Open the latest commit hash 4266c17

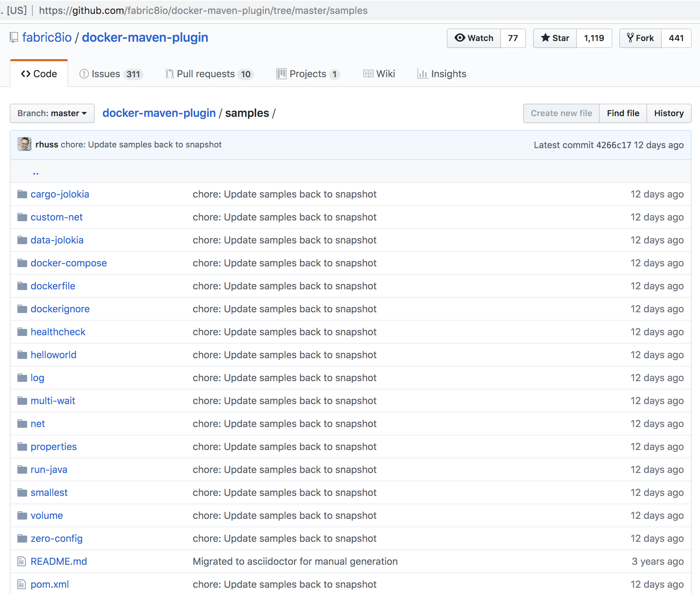pyautogui.click(x=613, y=145)
